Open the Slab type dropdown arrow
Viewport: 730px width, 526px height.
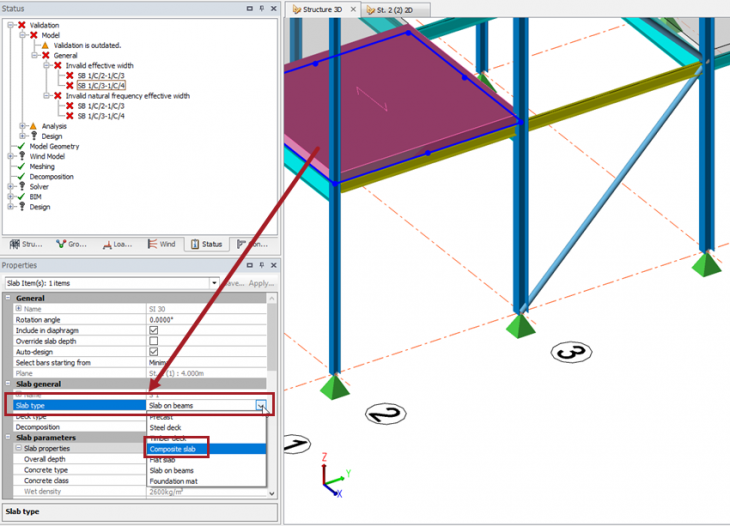tap(261, 405)
